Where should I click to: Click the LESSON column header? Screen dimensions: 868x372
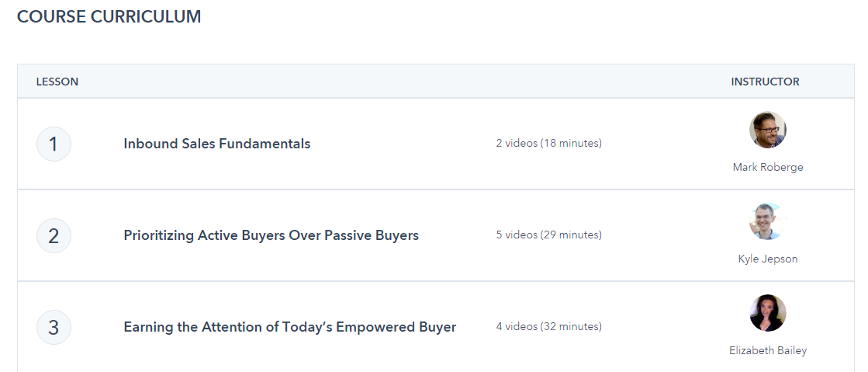(57, 82)
